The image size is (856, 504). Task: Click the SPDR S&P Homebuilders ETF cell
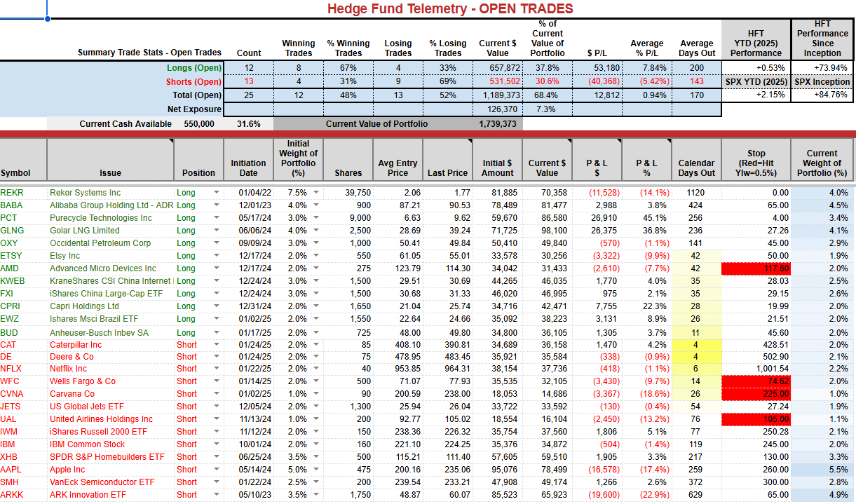[x=110, y=457]
